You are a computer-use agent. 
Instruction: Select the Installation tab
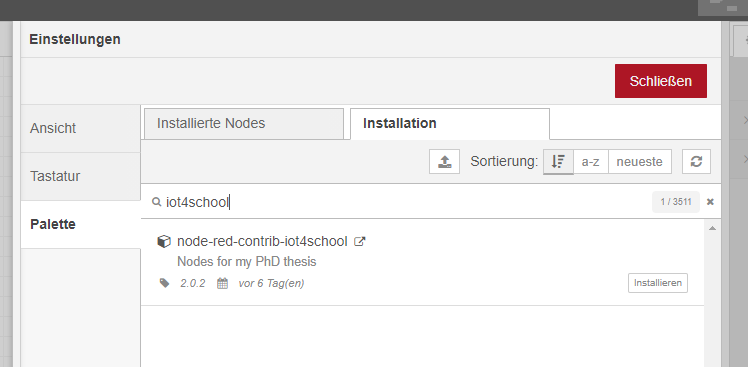[x=450, y=124]
